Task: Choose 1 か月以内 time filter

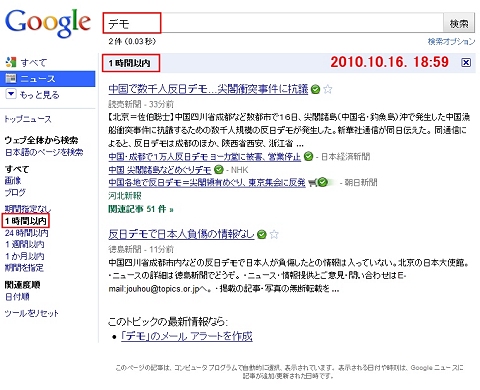Action: [x=24, y=256]
